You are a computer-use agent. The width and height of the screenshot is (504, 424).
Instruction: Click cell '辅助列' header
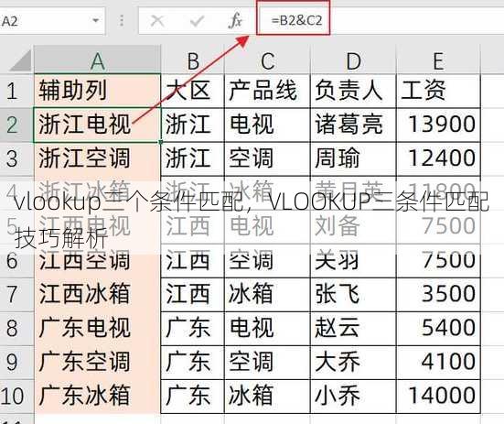[97, 91]
